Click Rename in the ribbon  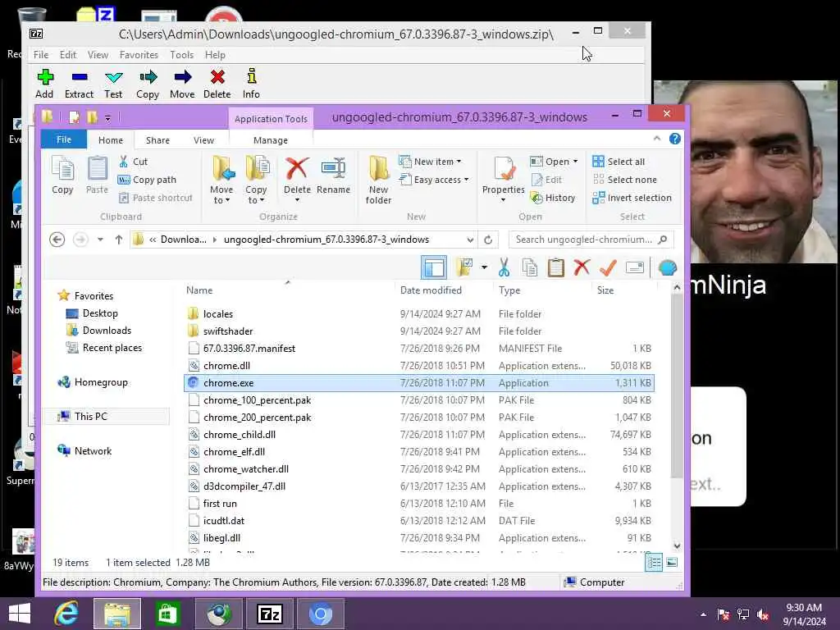pyautogui.click(x=333, y=176)
